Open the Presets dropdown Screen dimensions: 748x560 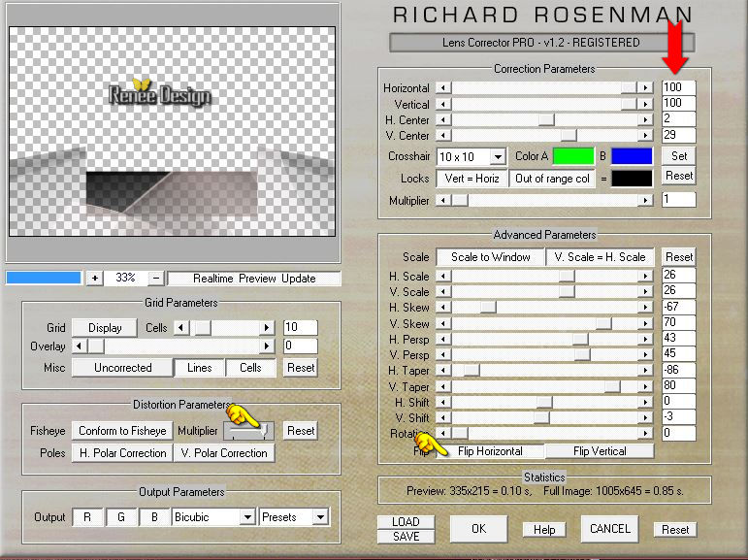[294, 517]
